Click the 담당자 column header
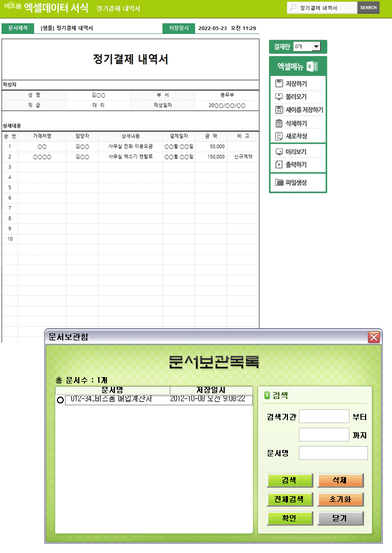Viewport: 392px width, 553px height. click(x=82, y=136)
